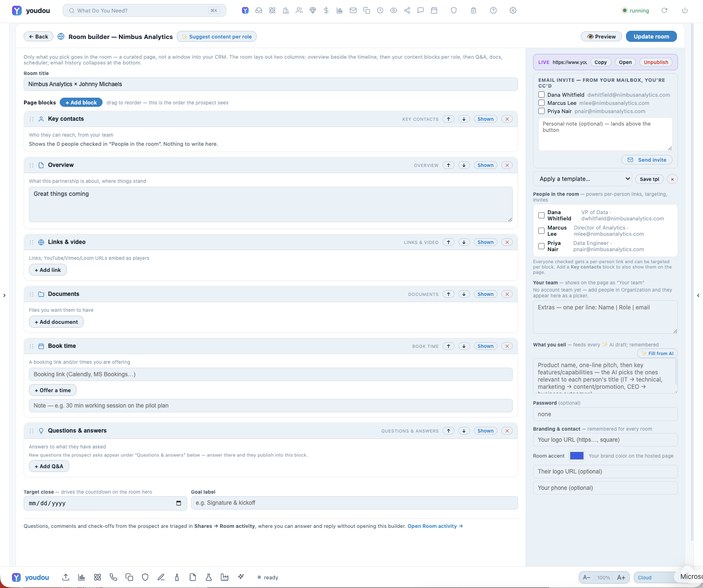703x588 pixels.
Task: Click the Room title input field
Action: pos(271,84)
